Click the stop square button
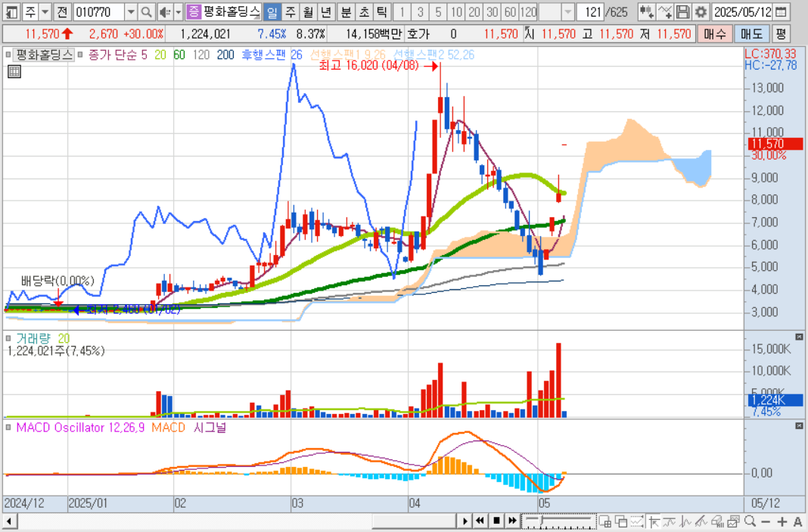Screen dimensions: 808x532 coord(496,521)
